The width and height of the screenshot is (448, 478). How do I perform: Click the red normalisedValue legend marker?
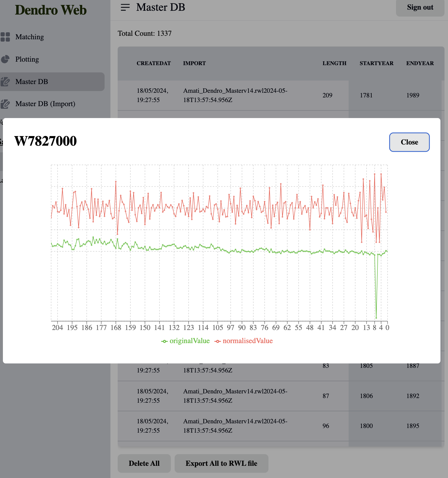(218, 341)
